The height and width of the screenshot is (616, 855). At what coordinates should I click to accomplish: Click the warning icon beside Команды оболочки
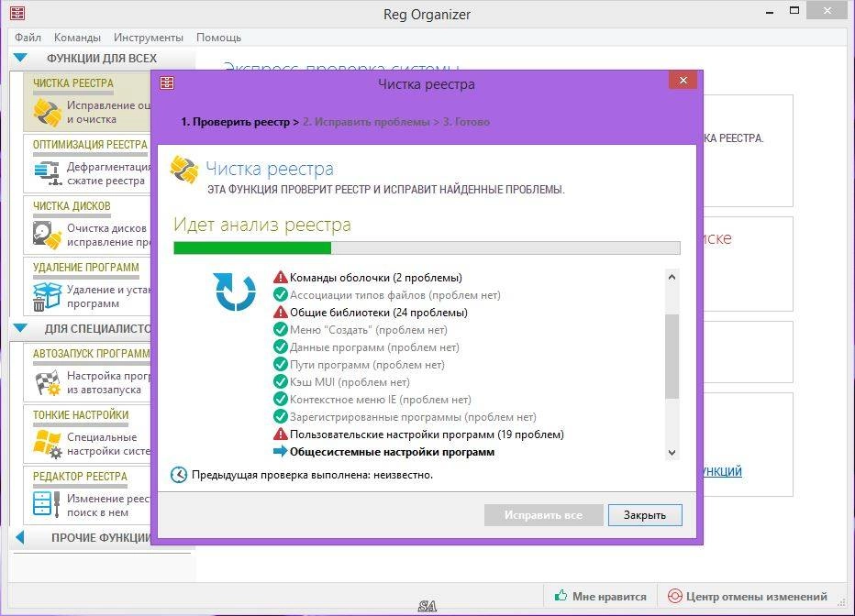[x=281, y=277]
